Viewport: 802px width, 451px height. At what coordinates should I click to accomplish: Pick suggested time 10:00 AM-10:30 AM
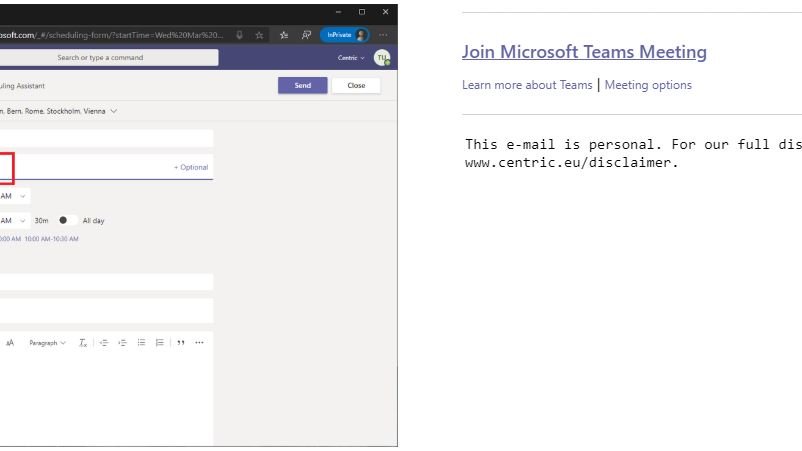(x=52, y=239)
